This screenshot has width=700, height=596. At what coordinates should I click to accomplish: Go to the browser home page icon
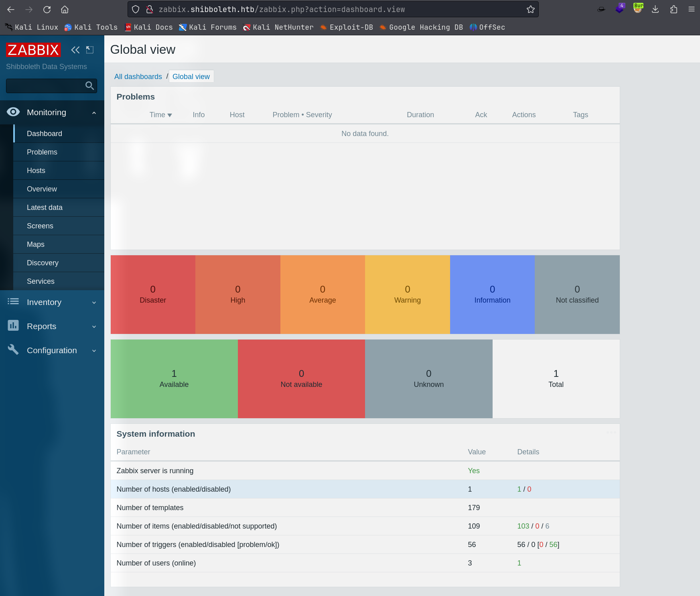[65, 9]
